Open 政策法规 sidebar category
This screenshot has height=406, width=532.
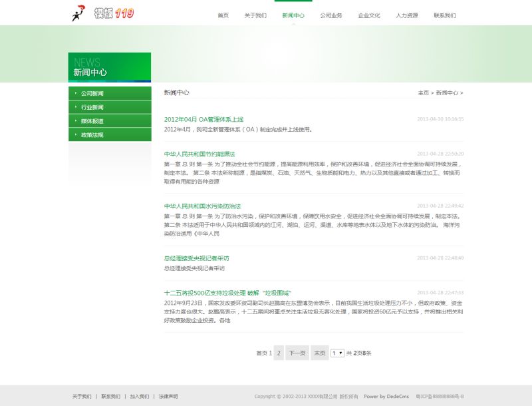coord(110,134)
